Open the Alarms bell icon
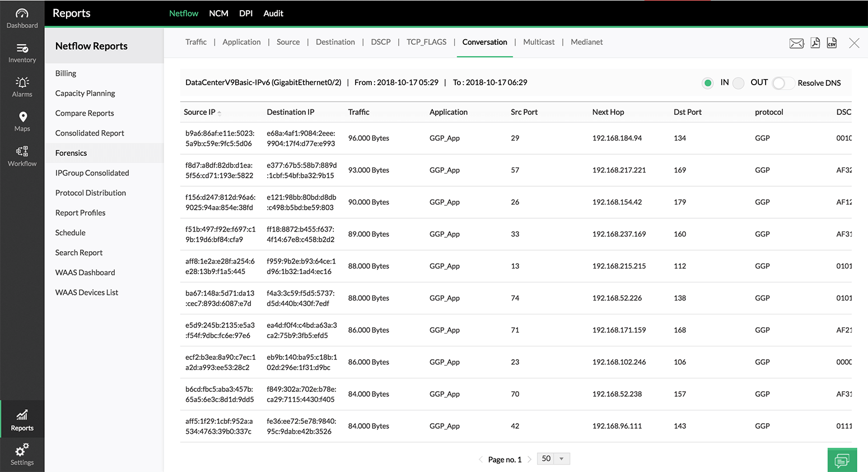This screenshot has width=868, height=472. tap(22, 82)
